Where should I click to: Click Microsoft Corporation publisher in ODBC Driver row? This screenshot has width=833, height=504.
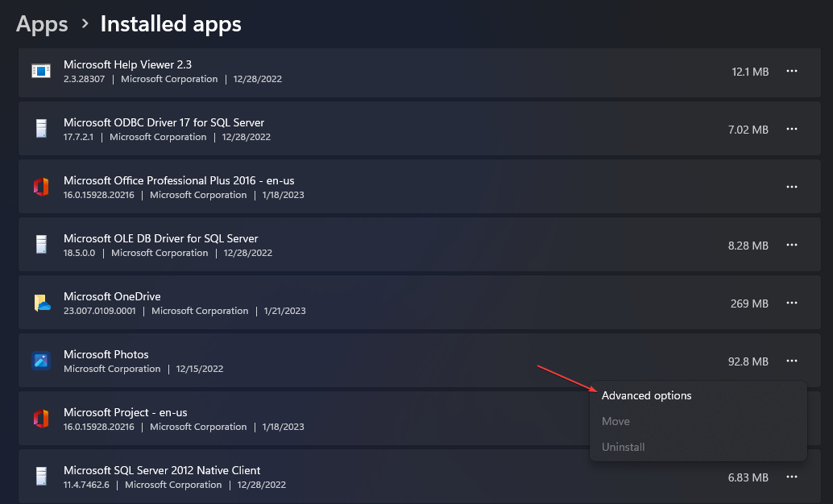158,137
